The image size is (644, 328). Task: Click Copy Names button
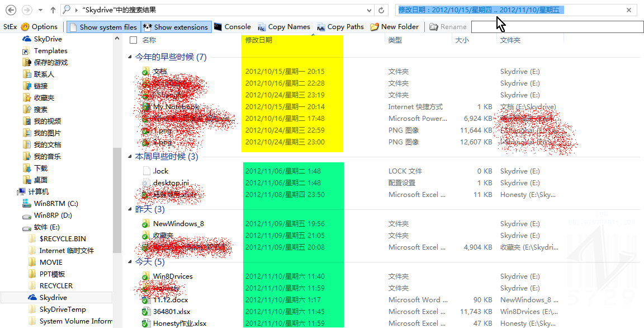(x=283, y=27)
